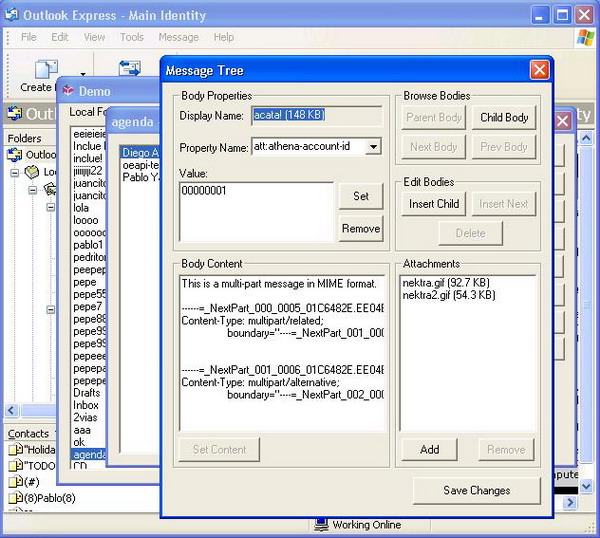Screen dimensions: 600x538
Task: Click the Folders pane header
Action: tap(30, 138)
